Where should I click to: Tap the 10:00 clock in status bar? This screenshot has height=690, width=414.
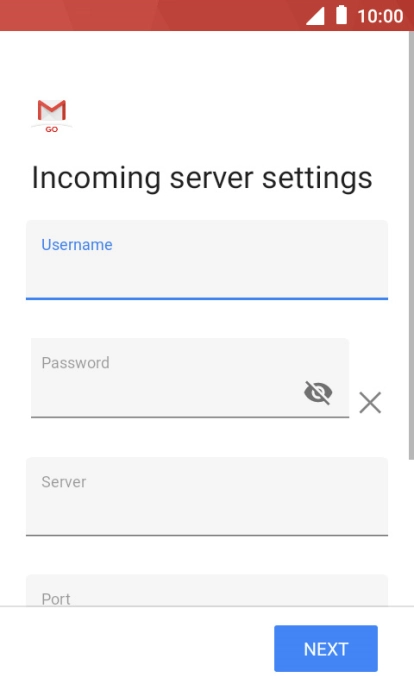(x=380, y=16)
